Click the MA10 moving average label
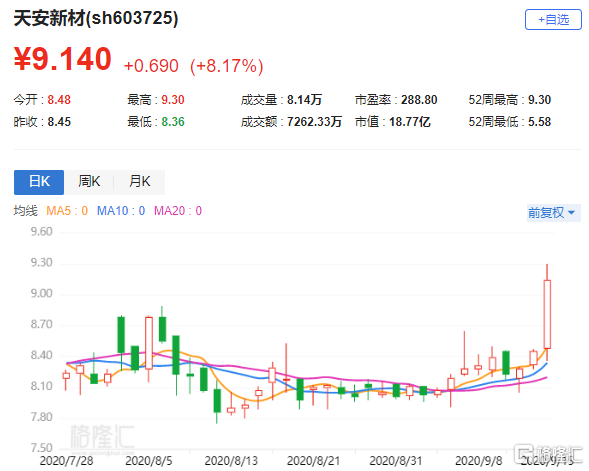The width and height of the screenshot is (589, 471). [x=121, y=211]
